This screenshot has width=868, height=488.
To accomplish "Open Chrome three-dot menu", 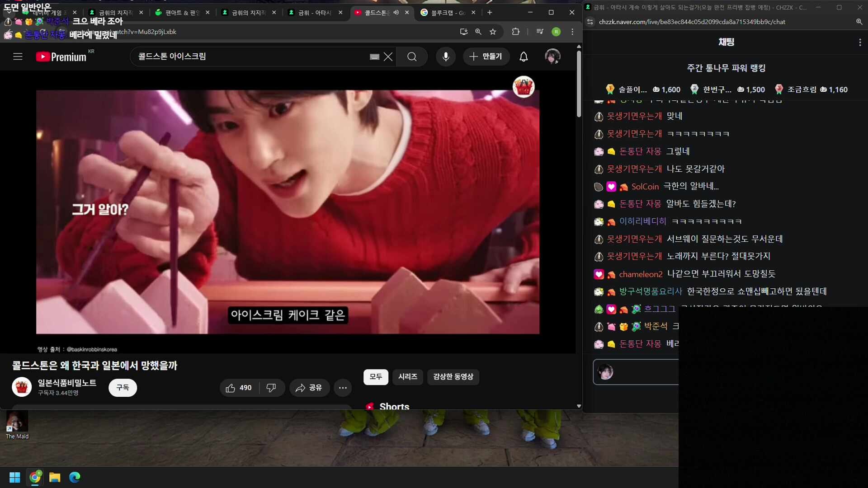I will point(572,32).
